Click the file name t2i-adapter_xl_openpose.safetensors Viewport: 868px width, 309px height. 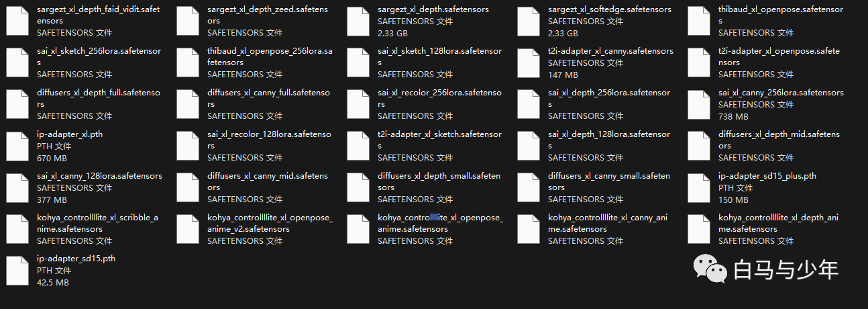pyautogui.click(x=779, y=56)
